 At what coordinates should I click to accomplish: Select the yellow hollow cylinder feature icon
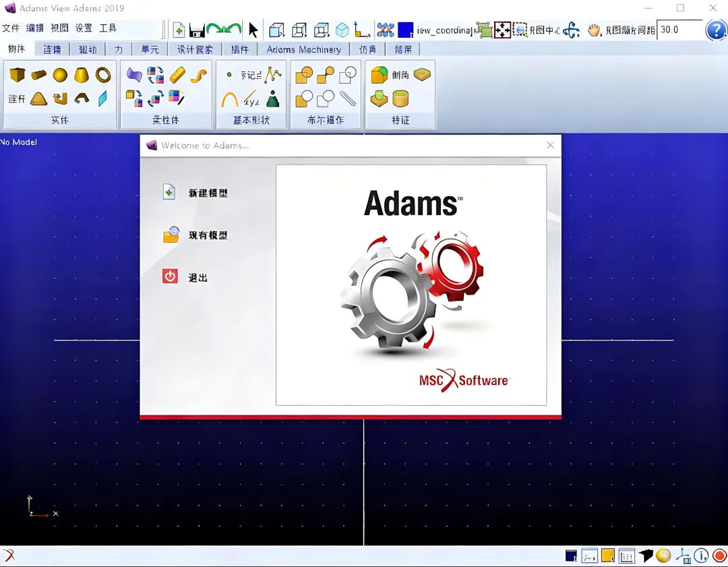tap(400, 98)
